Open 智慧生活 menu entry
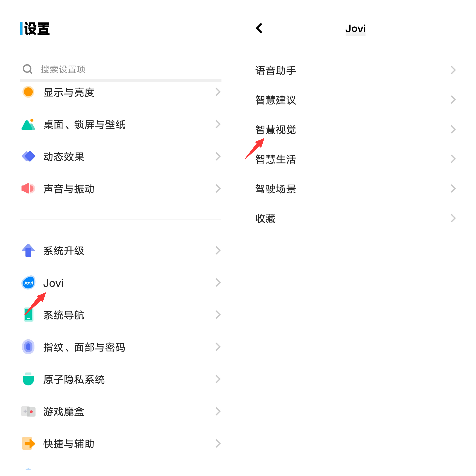Viewport: 476px width, 476px height. tap(355, 159)
